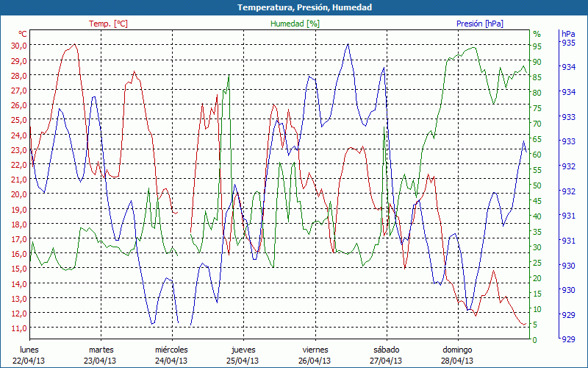Select the domingo 28/04/13 date label
This screenshot has width=588, height=368.
point(457,355)
